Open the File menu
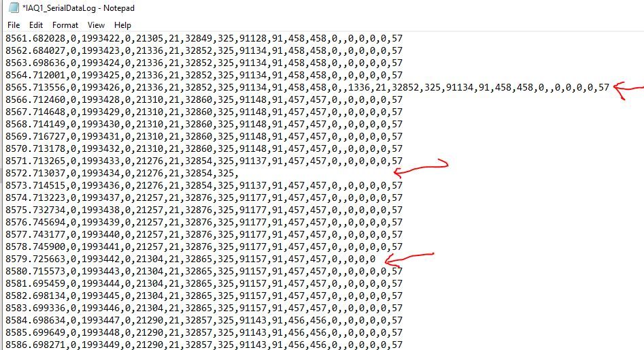The height and width of the screenshot is (350, 644). pos(14,25)
